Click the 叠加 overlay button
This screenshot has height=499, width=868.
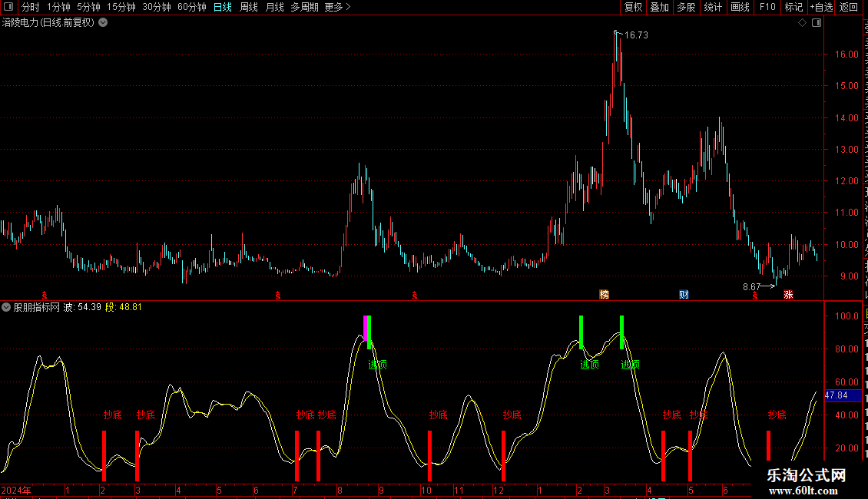click(x=659, y=7)
